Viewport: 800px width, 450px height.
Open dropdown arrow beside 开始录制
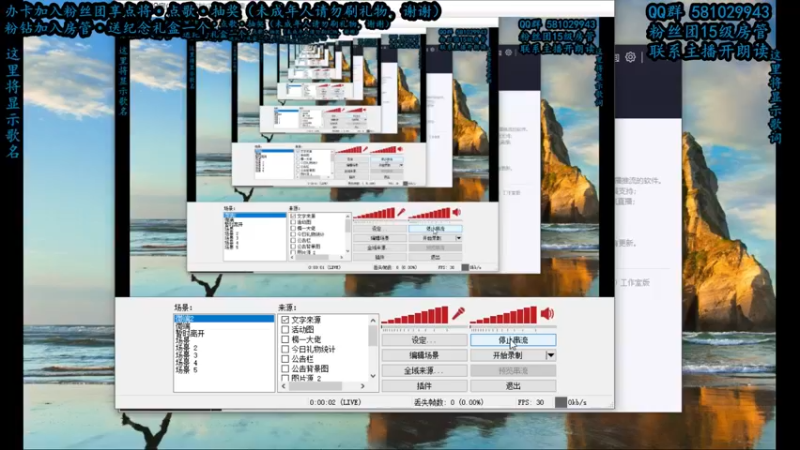click(551, 355)
